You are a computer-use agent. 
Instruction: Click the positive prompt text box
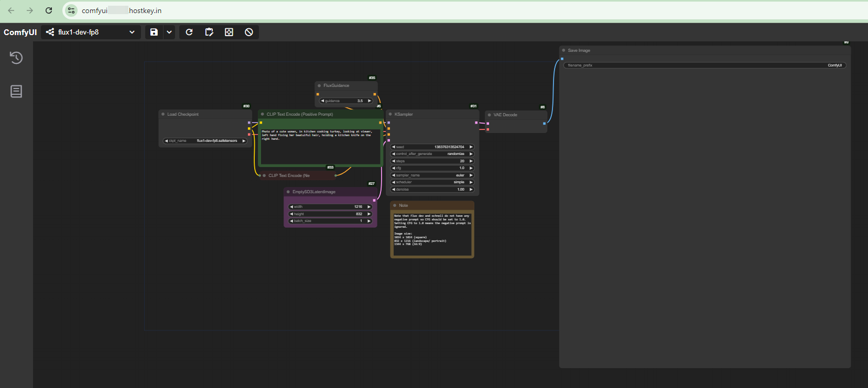pos(320,147)
